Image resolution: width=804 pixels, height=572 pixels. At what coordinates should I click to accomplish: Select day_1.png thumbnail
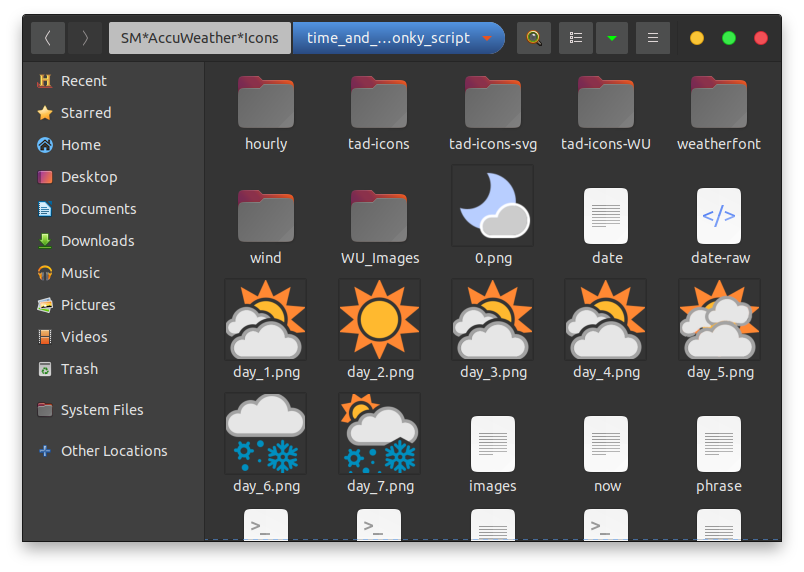click(266, 319)
